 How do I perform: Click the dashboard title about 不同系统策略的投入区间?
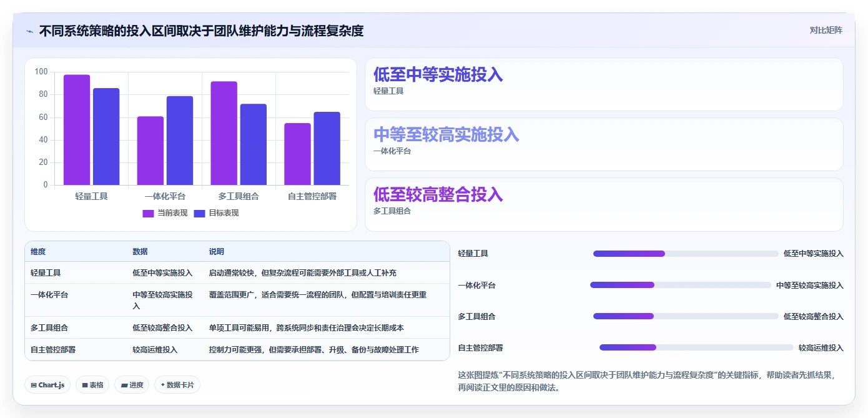201,31
